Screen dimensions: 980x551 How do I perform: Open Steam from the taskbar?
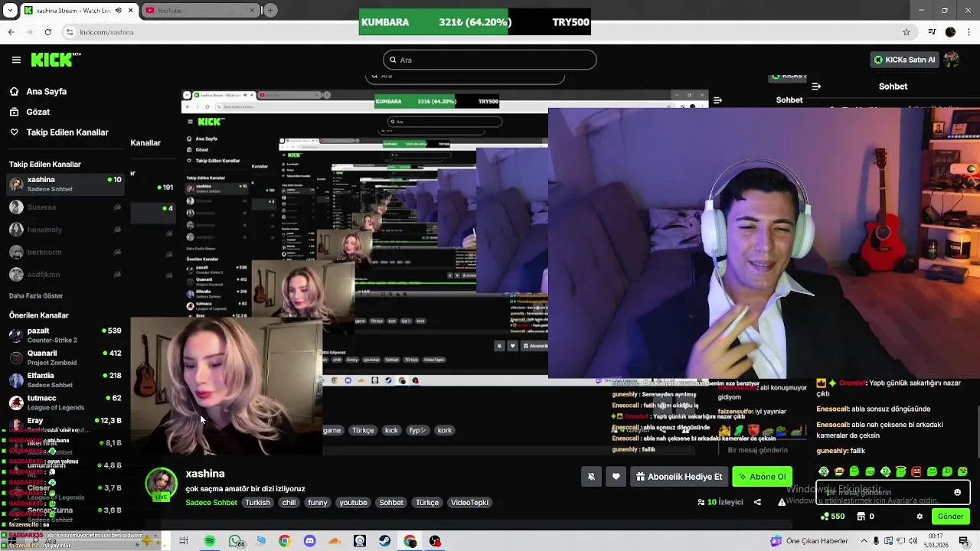click(384, 541)
